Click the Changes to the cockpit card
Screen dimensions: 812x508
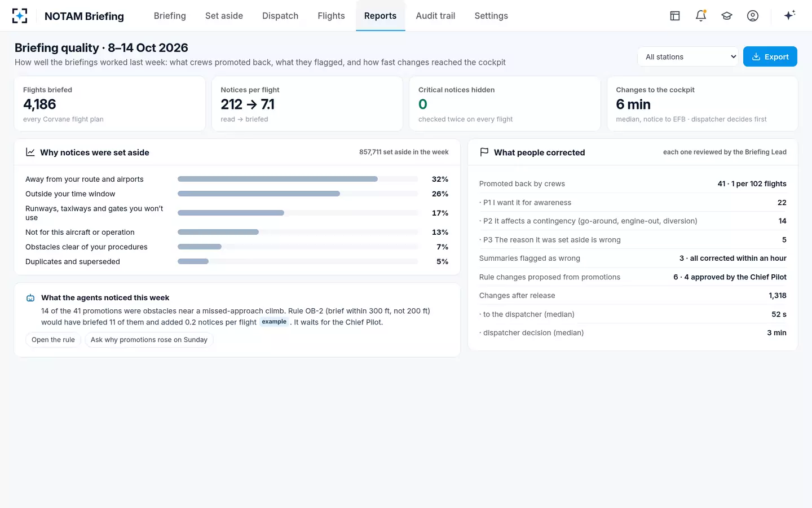[703, 104]
